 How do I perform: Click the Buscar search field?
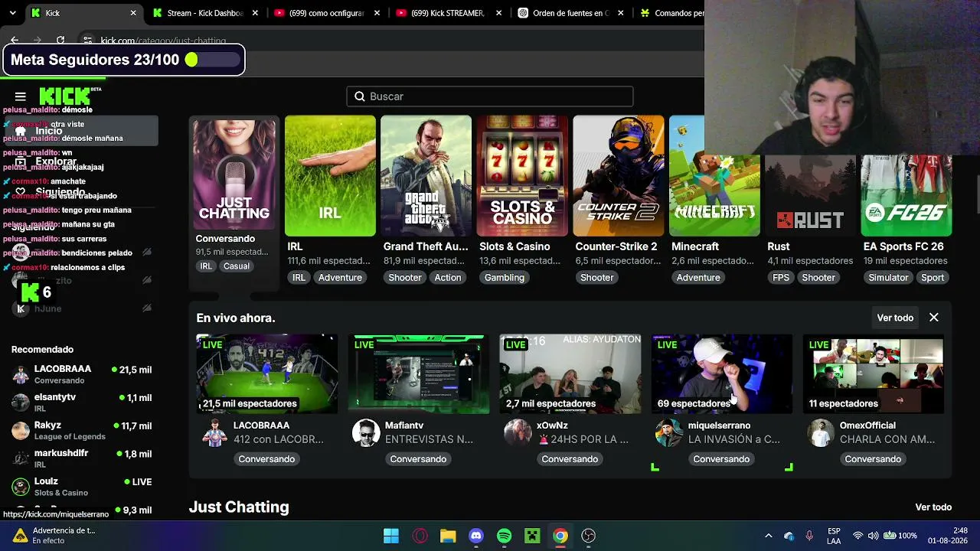pyautogui.click(x=490, y=96)
